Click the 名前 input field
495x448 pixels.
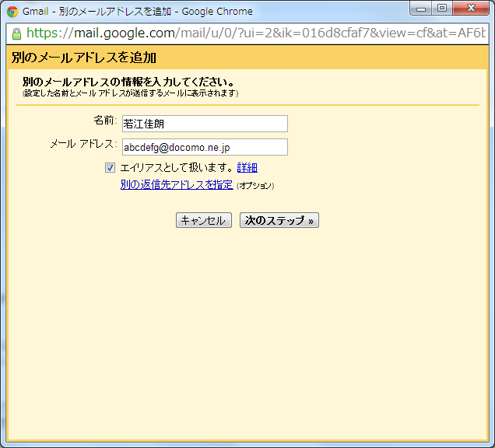point(205,124)
